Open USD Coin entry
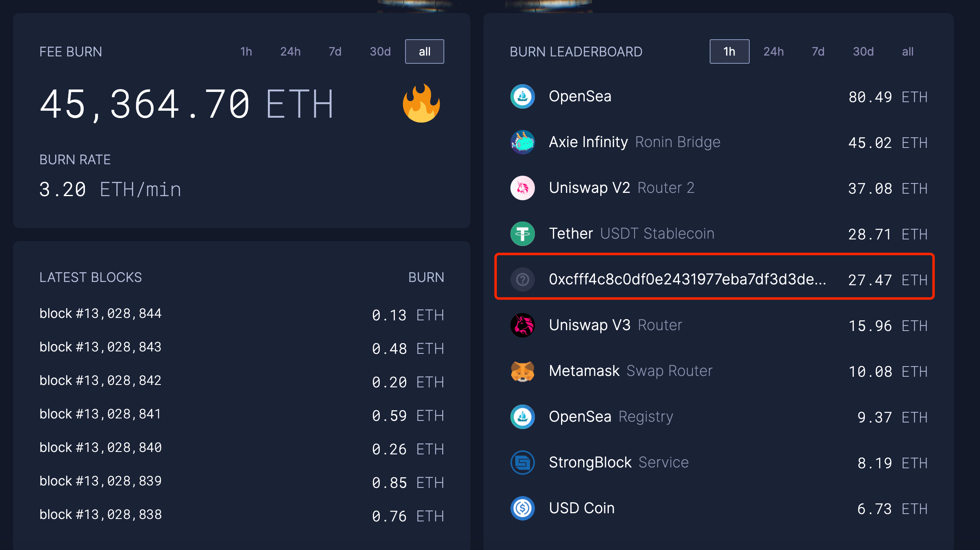 [x=581, y=508]
